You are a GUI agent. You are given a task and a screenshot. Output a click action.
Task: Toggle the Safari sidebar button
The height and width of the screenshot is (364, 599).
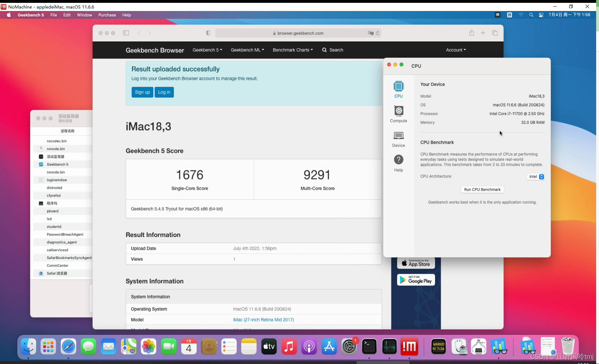tap(126, 33)
